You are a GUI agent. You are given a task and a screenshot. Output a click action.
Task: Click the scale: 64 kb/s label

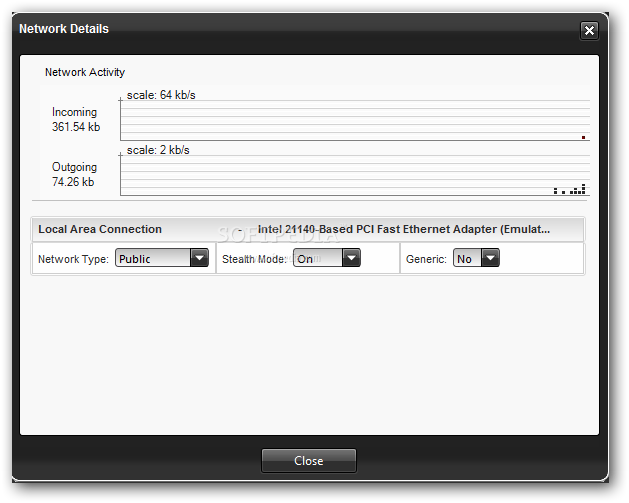(x=161, y=95)
